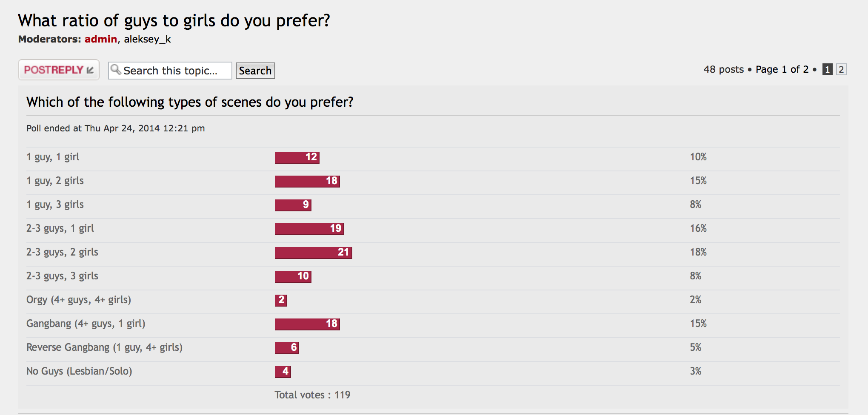Image resolution: width=868 pixels, height=415 pixels.
Task: Click the poll bar showing 9 votes
Action: coord(293,205)
